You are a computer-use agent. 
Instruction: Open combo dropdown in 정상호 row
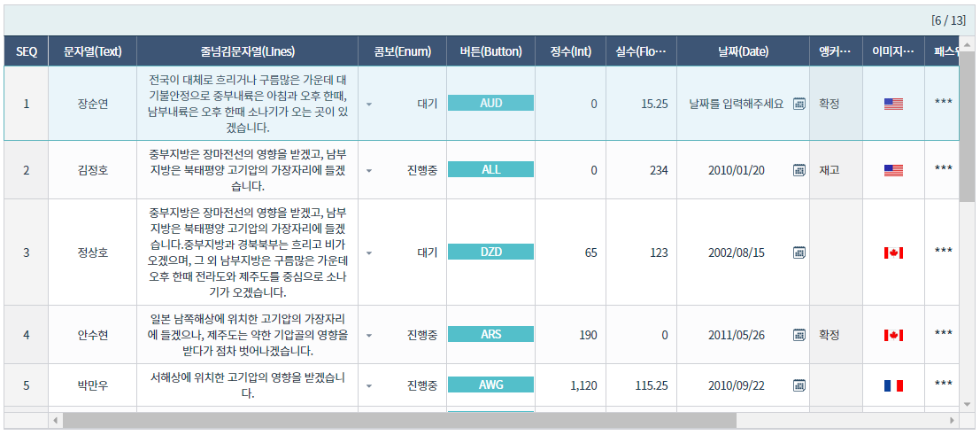(x=369, y=252)
